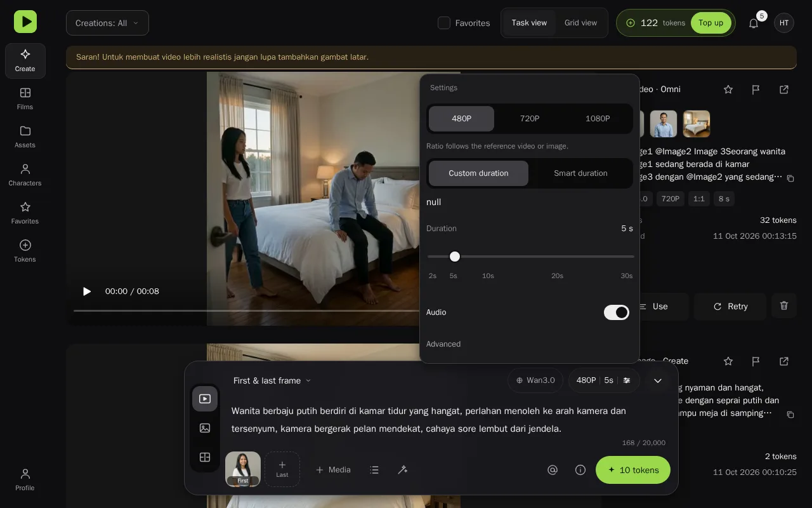Generate video with 10 tokens button
Image resolution: width=812 pixels, height=508 pixels.
pyautogui.click(x=633, y=470)
